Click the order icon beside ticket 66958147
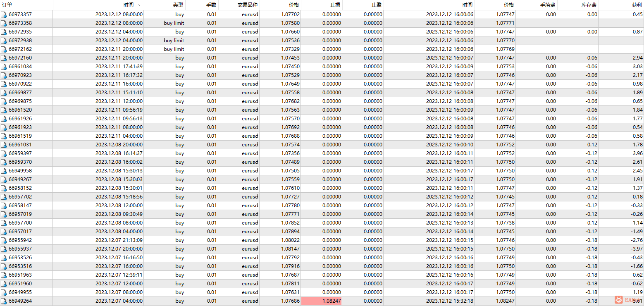Screen dimensions: 644x306 (4, 206)
